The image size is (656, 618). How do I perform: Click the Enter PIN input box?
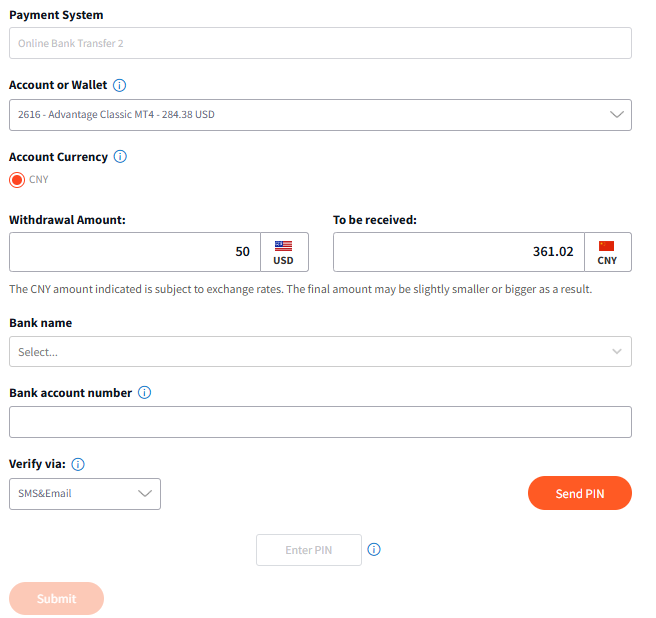click(x=309, y=550)
